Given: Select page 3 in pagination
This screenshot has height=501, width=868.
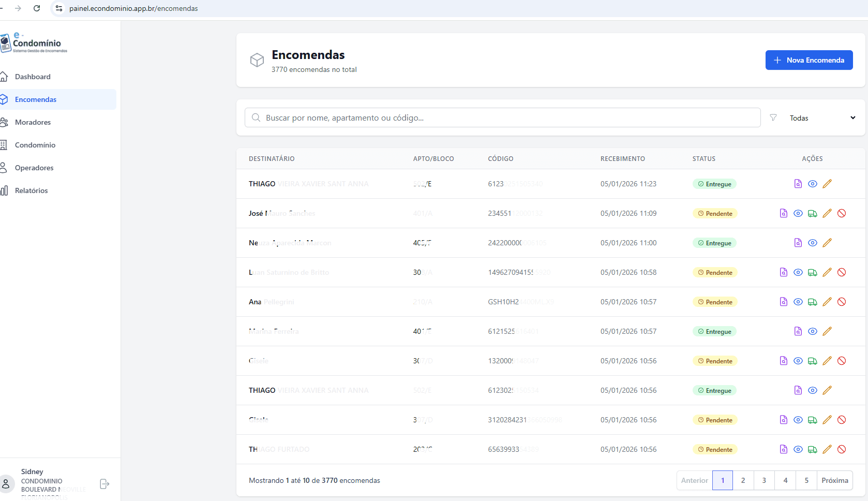Looking at the screenshot, I should click(x=764, y=480).
